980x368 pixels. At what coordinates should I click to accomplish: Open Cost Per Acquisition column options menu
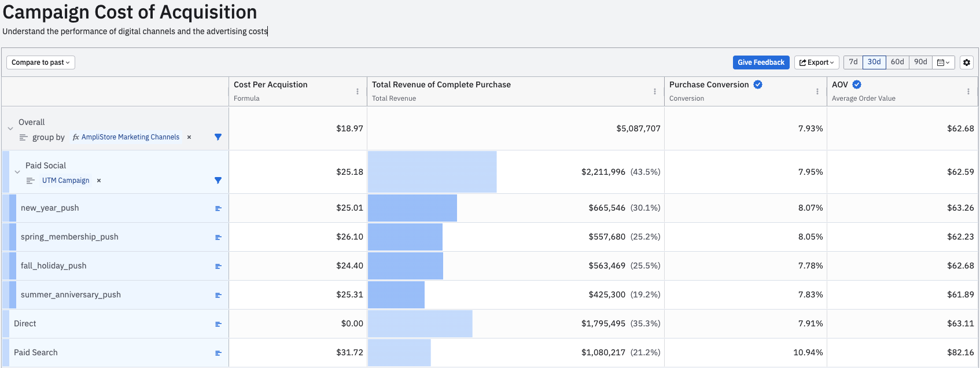coord(358,91)
